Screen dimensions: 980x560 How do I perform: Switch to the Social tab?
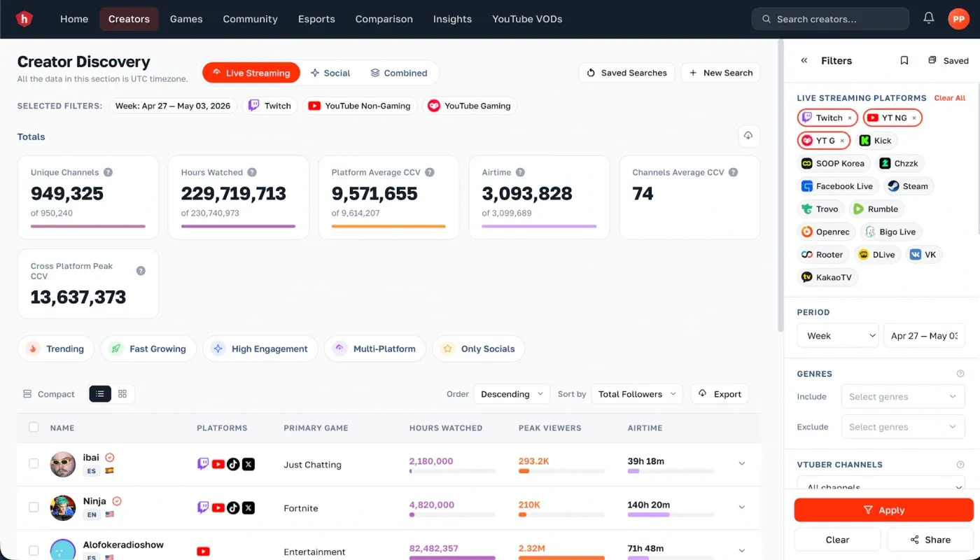point(330,73)
